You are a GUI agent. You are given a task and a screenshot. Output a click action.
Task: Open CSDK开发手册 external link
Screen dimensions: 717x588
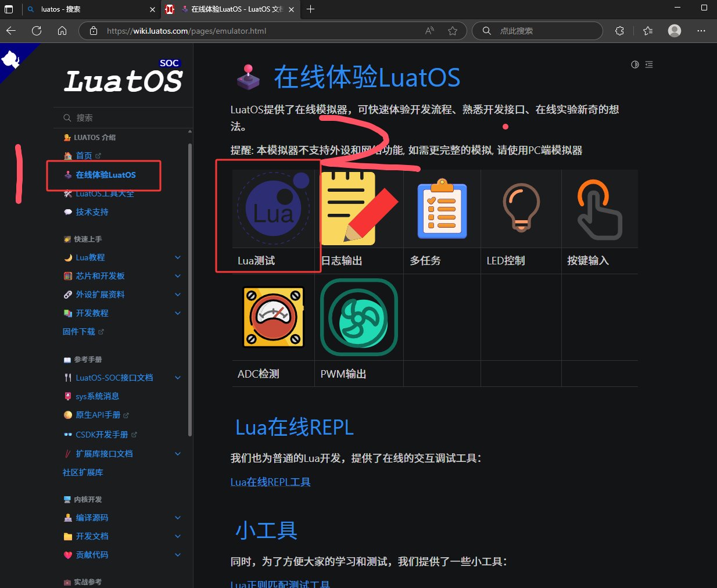(x=102, y=435)
